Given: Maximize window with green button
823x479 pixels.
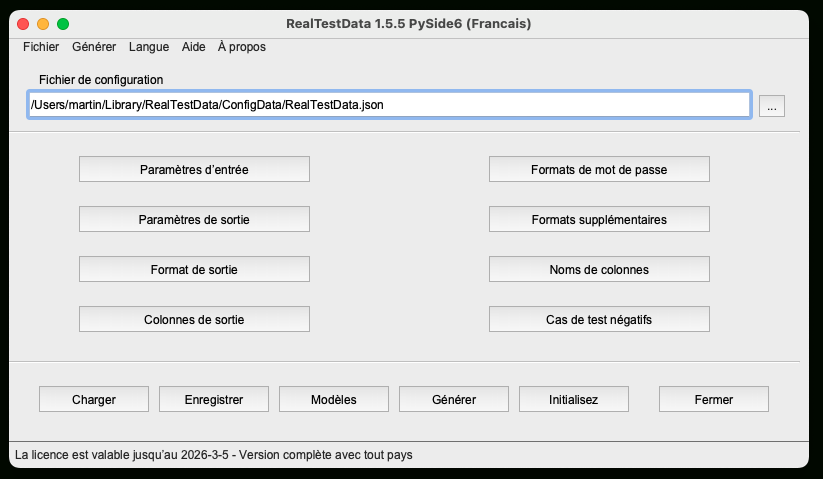Looking at the screenshot, I should (63, 24).
